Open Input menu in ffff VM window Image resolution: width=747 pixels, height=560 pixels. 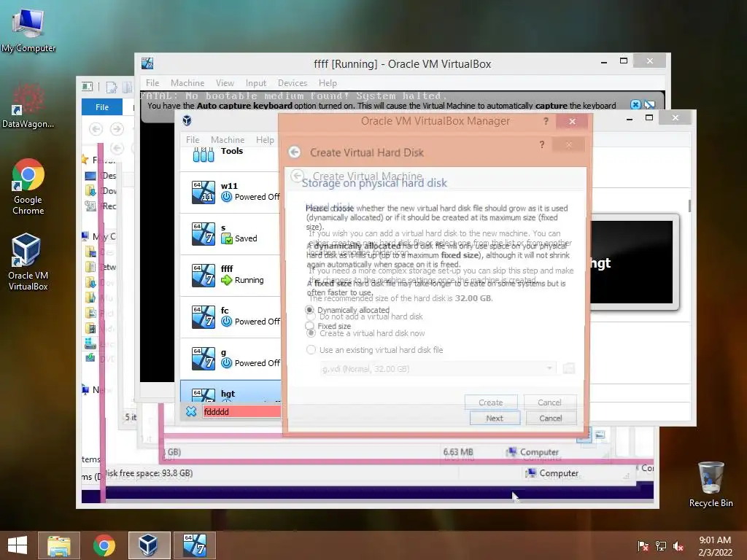point(256,83)
